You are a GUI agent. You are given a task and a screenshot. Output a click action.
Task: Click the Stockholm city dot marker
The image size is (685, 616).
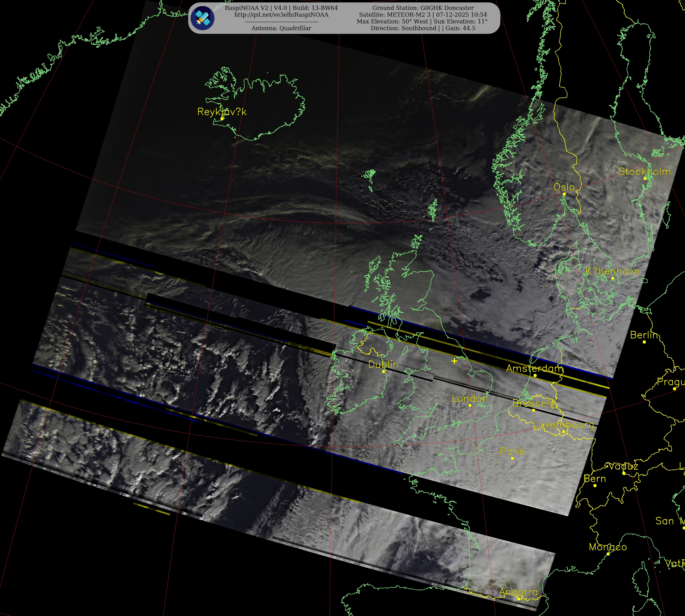645,178
